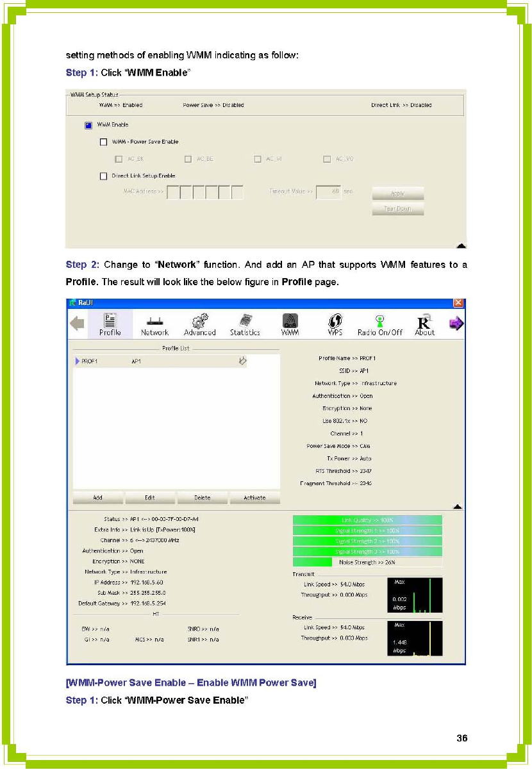
Task: Click the Transmit throughput graph
Action: (x=415, y=595)
